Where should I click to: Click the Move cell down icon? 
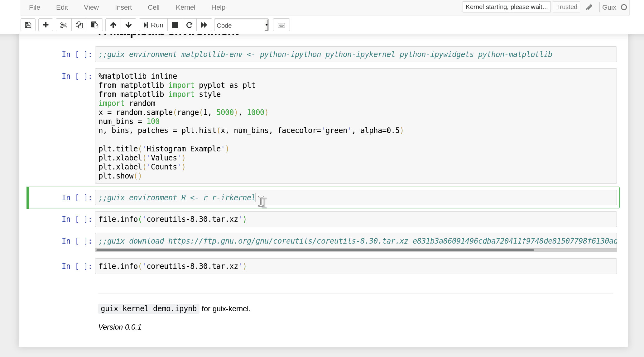tap(128, 25)
